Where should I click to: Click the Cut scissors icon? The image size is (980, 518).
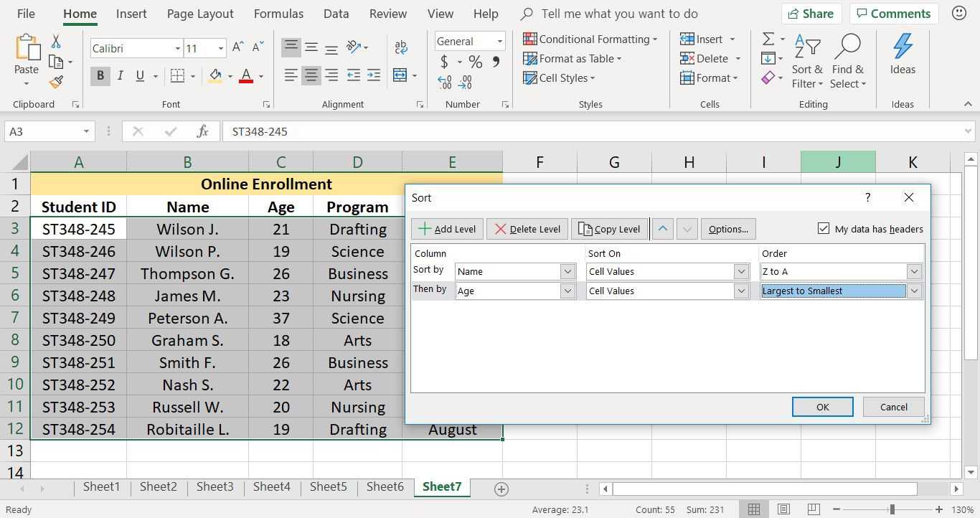[x=56, y=42]
